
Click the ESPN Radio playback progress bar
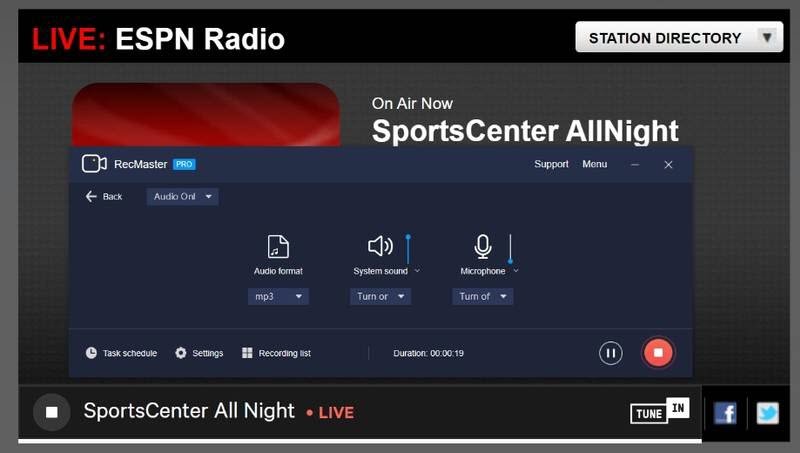click(360, 440)
